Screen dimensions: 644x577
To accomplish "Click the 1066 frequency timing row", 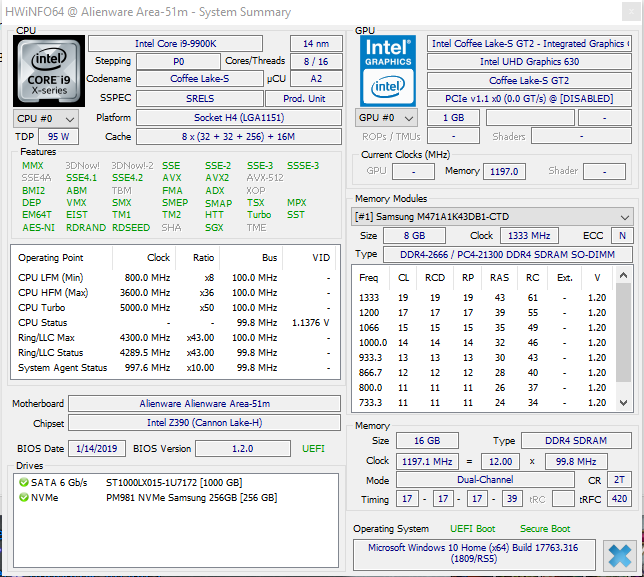I will point(483,328).
